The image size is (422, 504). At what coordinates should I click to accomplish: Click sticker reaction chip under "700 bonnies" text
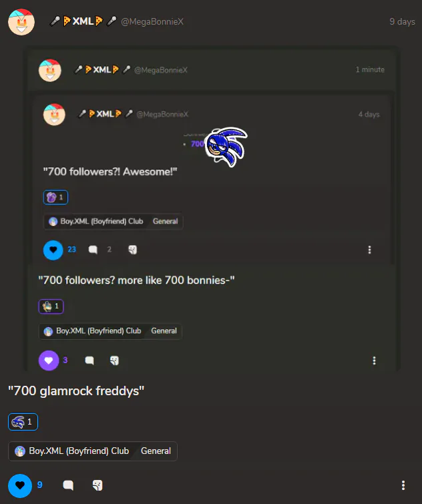point(51,306)
